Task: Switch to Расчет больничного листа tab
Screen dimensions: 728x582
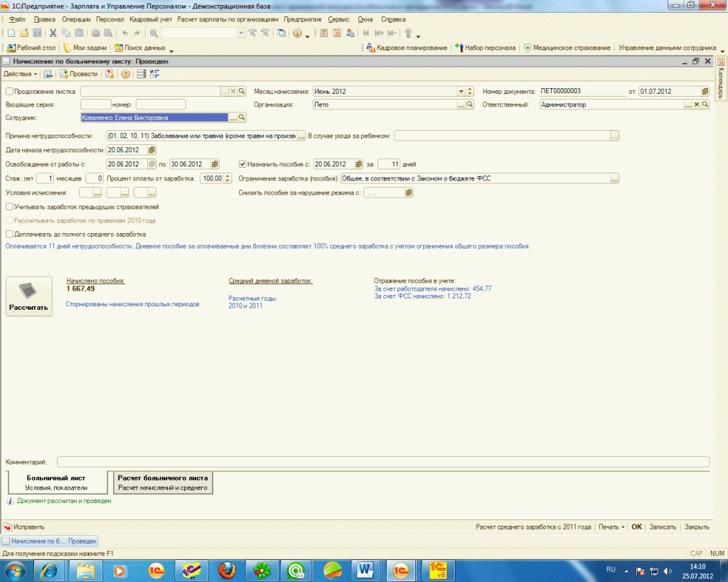Action: coord(163,483)
